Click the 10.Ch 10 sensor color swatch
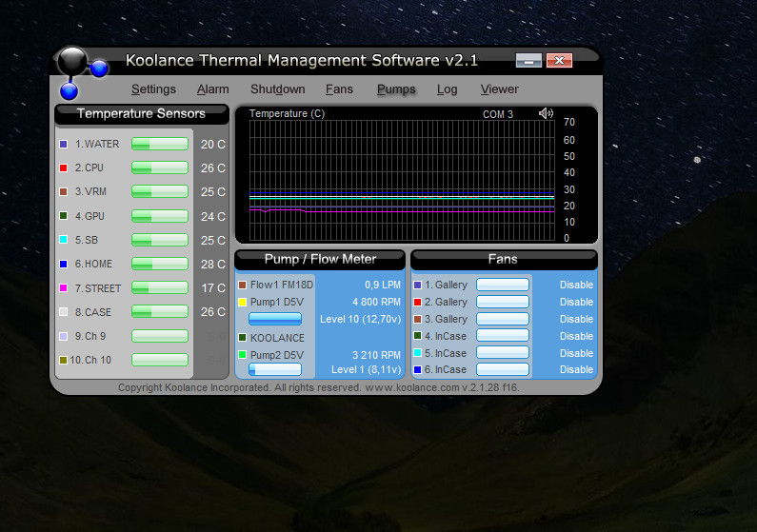The image size is (757, 532). coord(63,360)
